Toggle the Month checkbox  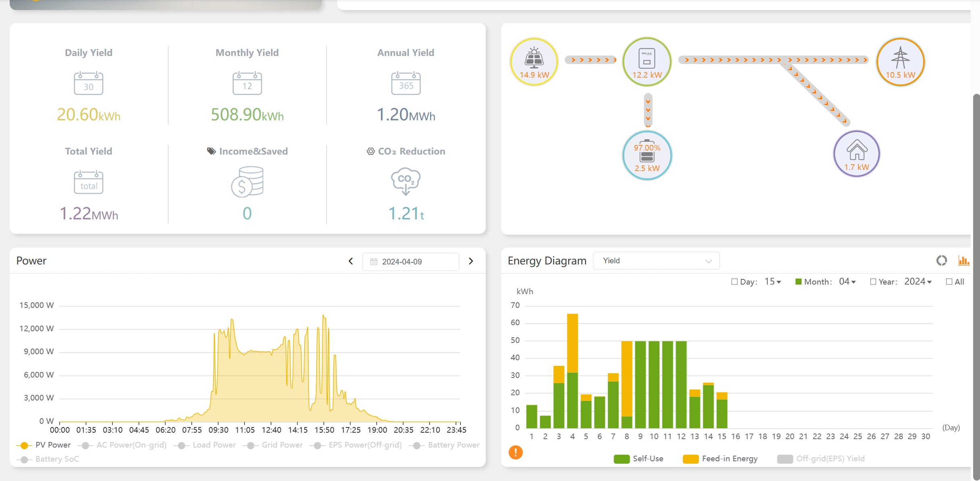[798, 282]
